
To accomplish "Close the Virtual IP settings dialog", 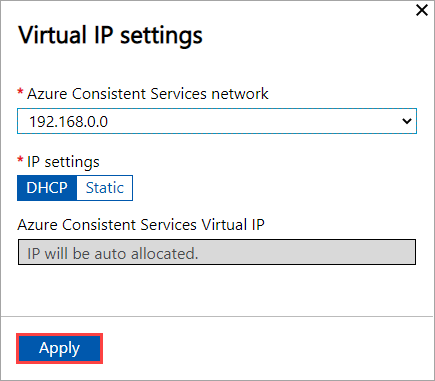I will point(422,10).
